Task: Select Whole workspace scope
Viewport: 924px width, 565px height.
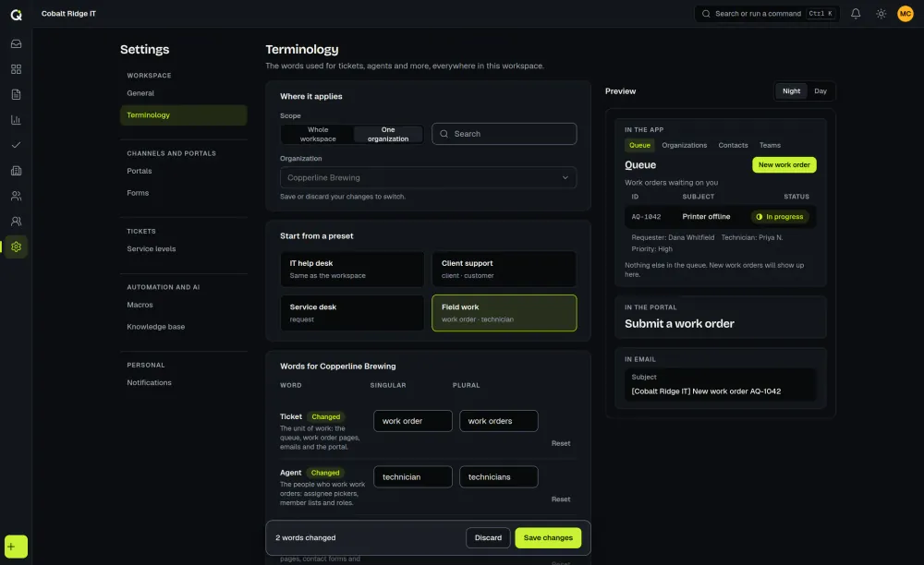Action: 318,134
